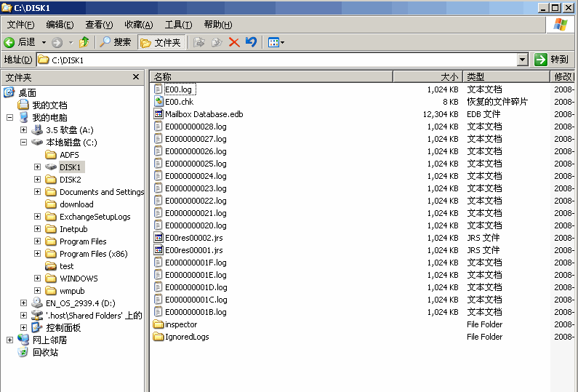Image resolution: width=578 pixels, height=392 pixels.
Task: Open the inspector folder
Action: tap(180, 324)
